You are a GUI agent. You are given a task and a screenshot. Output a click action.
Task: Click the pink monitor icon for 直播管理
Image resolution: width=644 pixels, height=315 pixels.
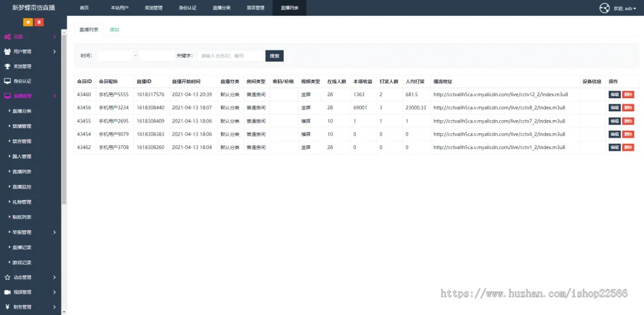(x=8, y=96)
